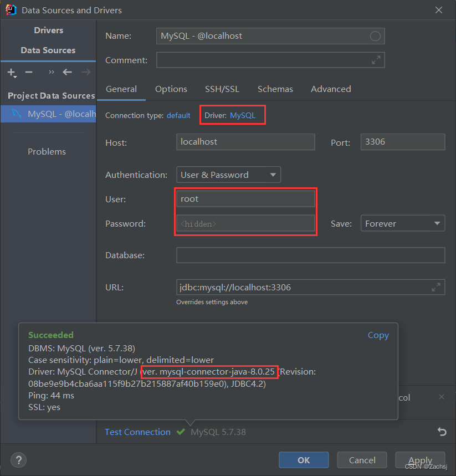This screenshot has width=456, height=476.
Task: Revert changes with the undo arrow icon
Action: point(442,431)
